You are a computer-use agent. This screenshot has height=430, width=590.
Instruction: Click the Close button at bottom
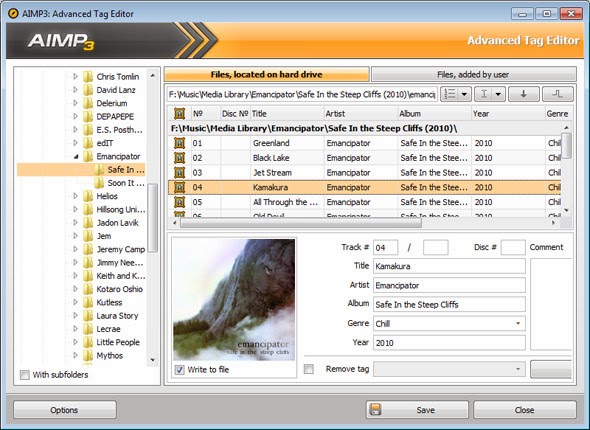(525, 410)
